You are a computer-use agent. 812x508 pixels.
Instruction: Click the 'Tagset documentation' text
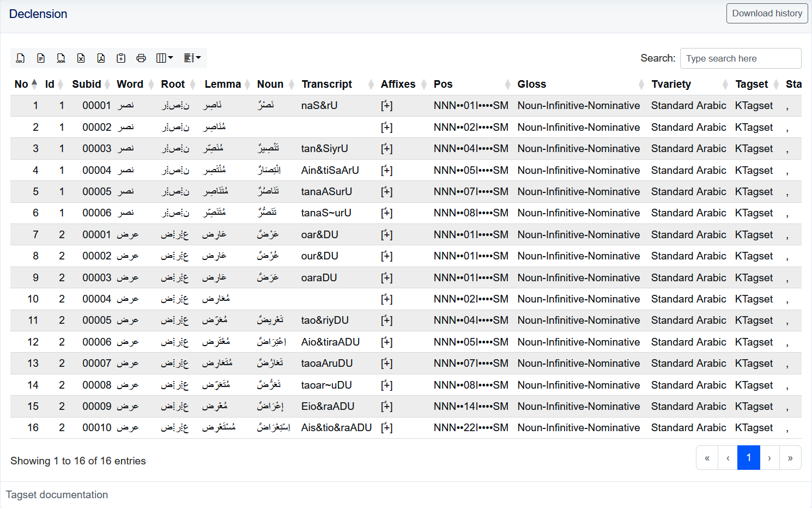tap(57, 495)
